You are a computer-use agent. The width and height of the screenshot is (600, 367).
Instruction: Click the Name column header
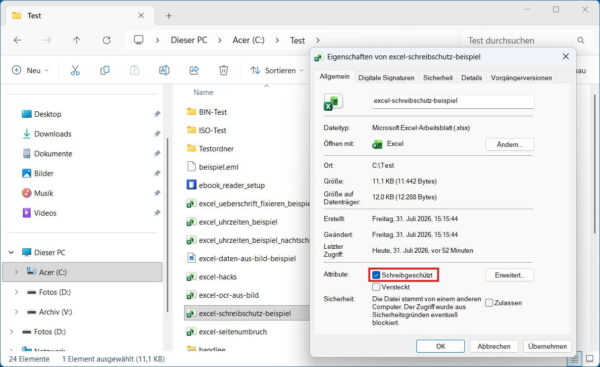tap(203, 92)
